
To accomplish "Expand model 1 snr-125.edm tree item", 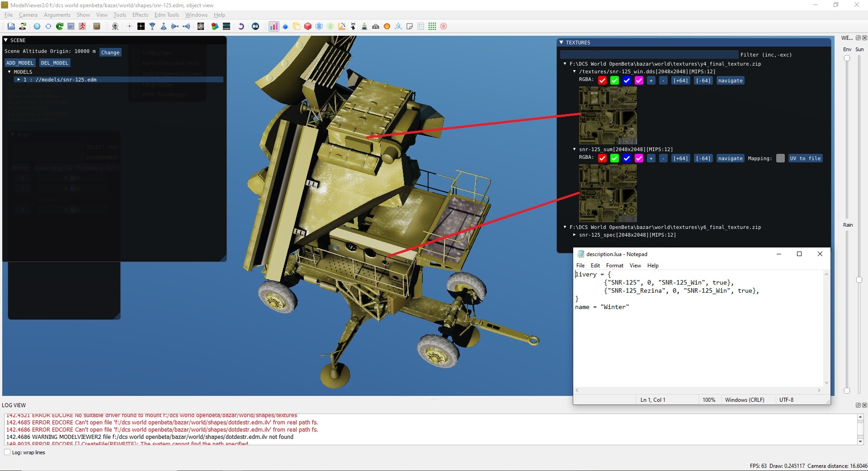I will (x=19, y=80).
